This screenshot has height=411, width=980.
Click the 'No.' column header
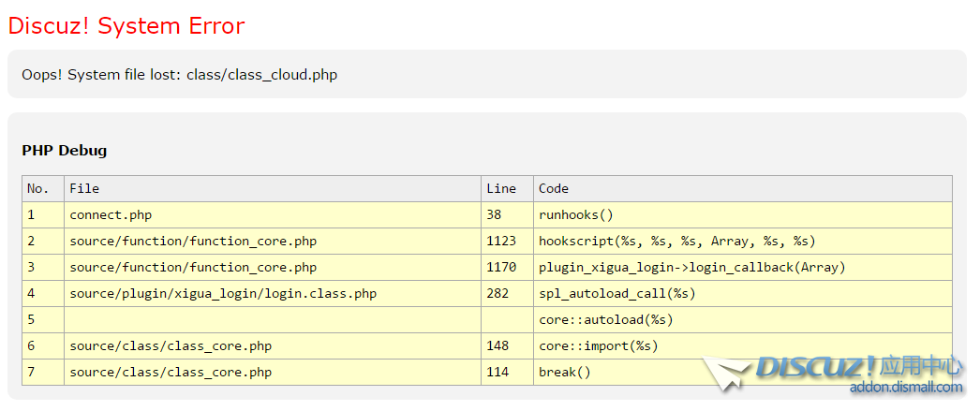[43, 188]
